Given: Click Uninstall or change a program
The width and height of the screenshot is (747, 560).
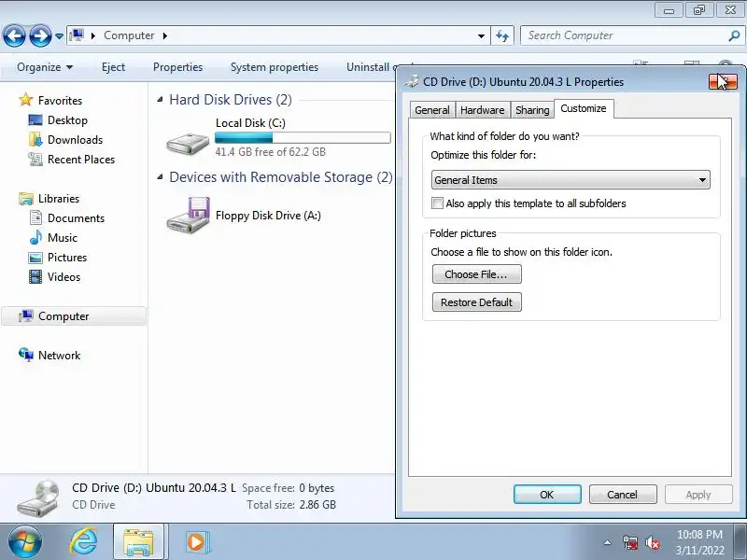Looking at the screenshot, I should (x=371, y=67).
